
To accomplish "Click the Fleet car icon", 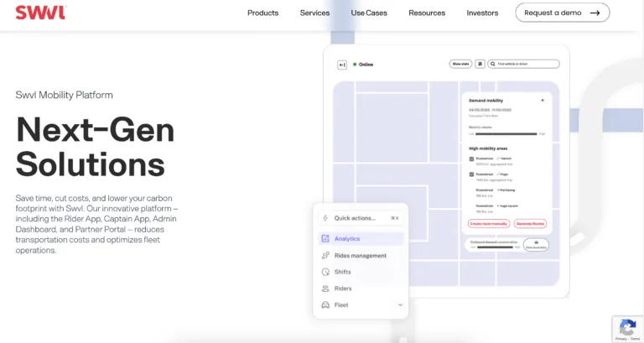I will click(325, 304).
